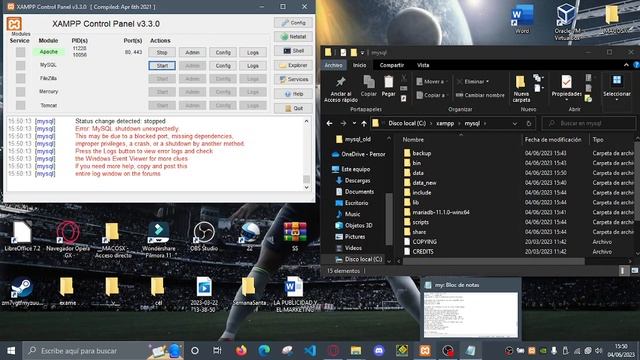Open Navegador Opera GX desktop shortcut
The width and height of the screenshot is (640, 360).
[68, 240]
